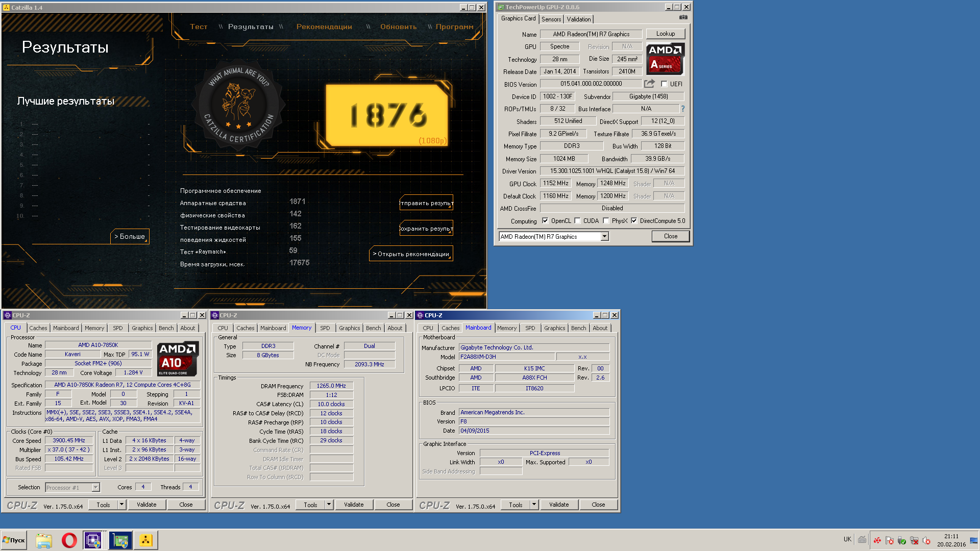Expand Tools dropdown arrow in the CPU-Z memory window
Image resolution: width=980 pixels, height=551 pixels.
(x=329, y=505)
